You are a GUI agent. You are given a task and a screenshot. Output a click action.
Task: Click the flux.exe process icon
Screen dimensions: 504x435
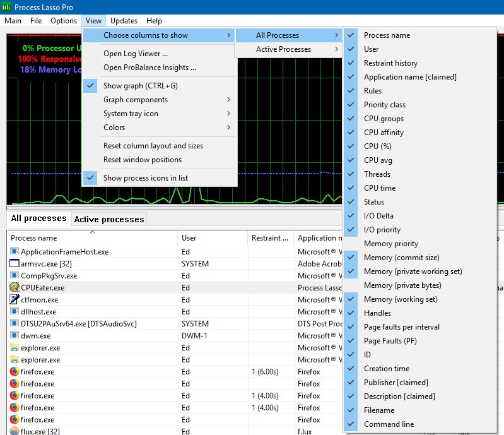[x=14, y=431]
